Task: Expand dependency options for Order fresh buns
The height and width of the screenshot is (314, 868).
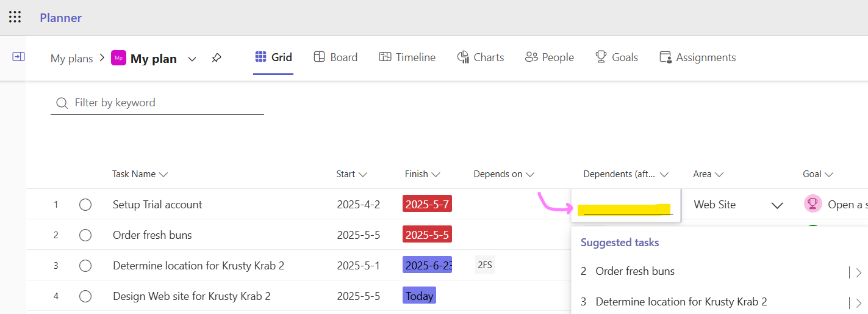Action: click(858, 272)
